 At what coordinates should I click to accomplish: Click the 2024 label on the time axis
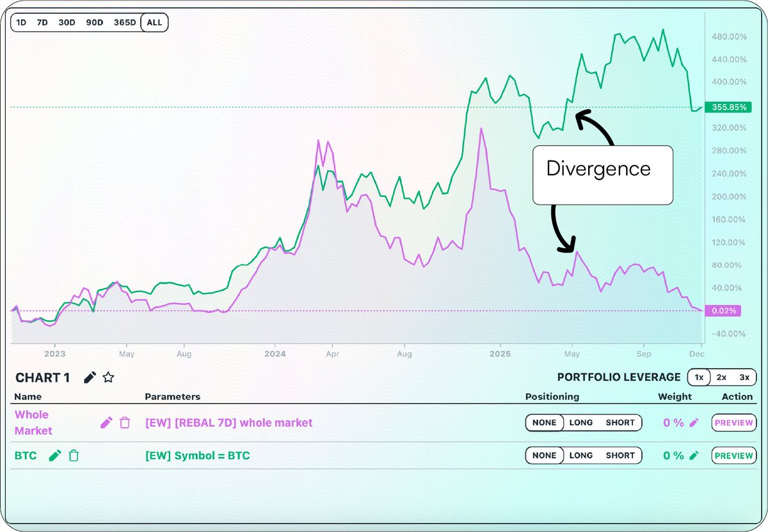[x=275, y=353]
